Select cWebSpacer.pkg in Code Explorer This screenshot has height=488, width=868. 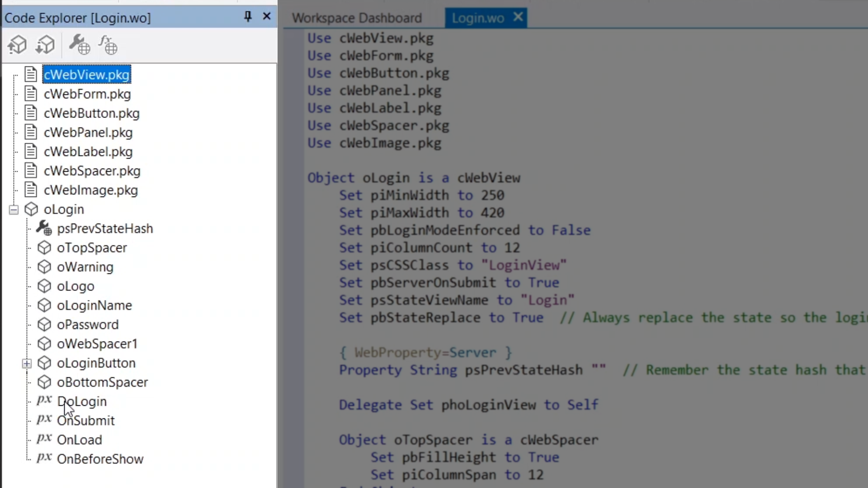92,171
